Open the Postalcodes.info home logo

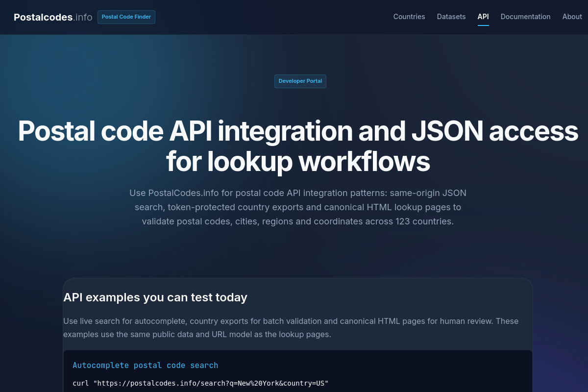pyautogui.click(x=53, y=17)
